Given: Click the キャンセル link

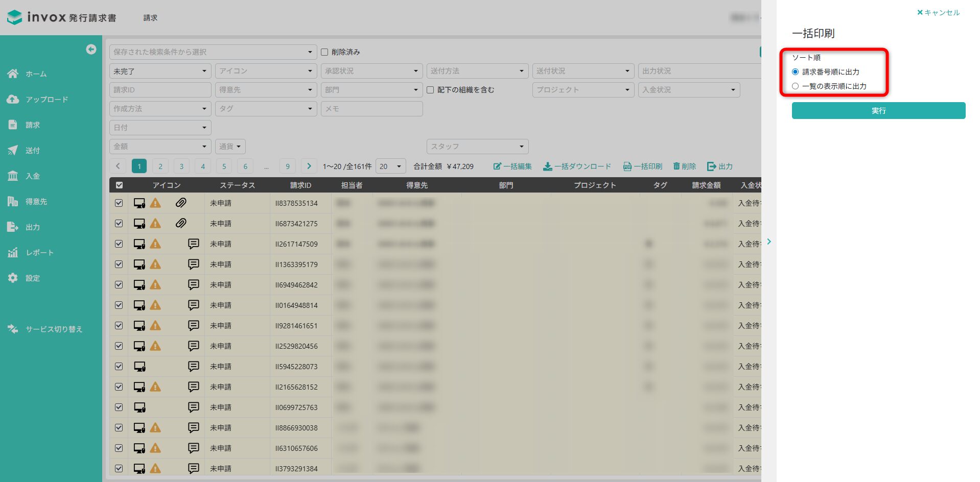Looking at the screenshot, I should [938, 13].
